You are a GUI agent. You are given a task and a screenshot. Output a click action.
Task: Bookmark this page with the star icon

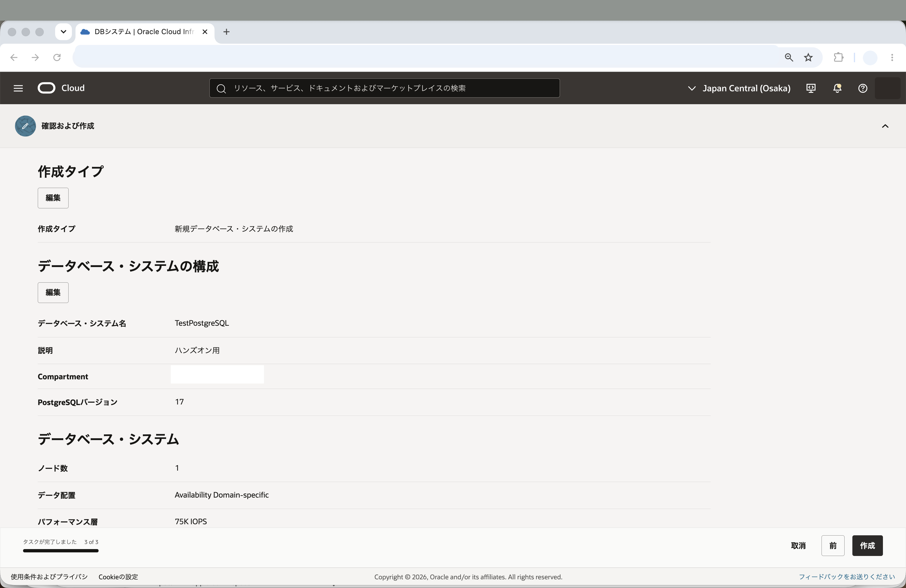coord(809,57)
